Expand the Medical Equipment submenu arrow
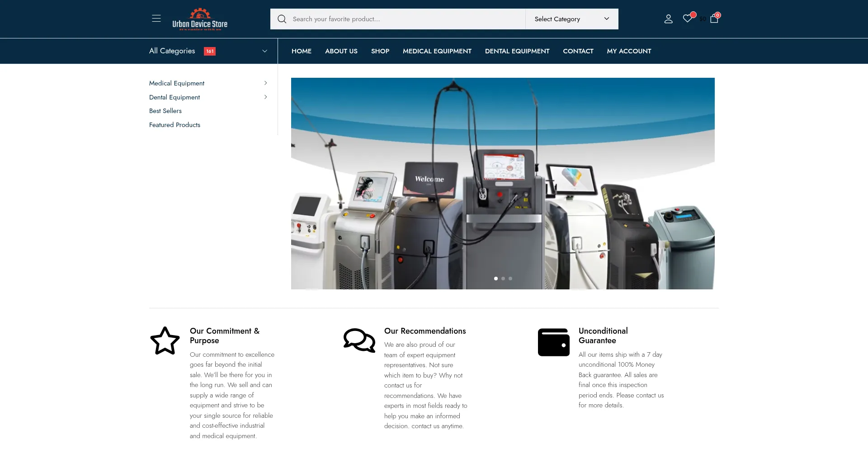This screenshot has width=868, height=449. tap(265, 83)
